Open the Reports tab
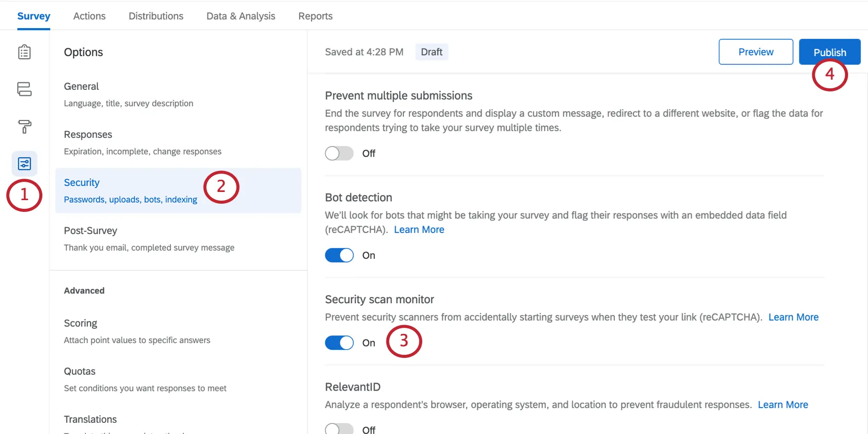Image resolution: width=868 pixels, height=434 pixels. [315, 16]
